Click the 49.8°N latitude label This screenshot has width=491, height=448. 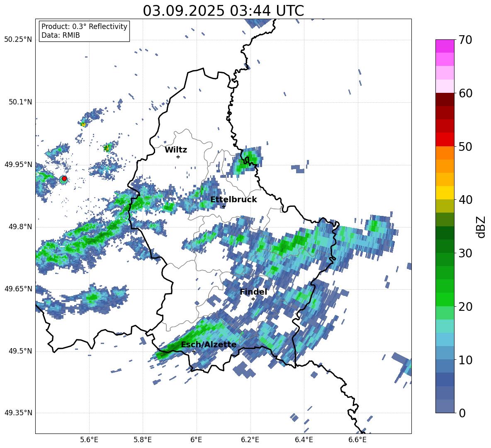20,227
